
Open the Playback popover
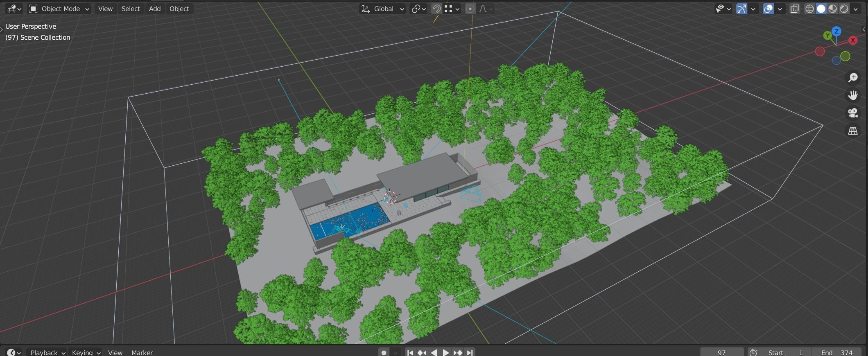48,352
